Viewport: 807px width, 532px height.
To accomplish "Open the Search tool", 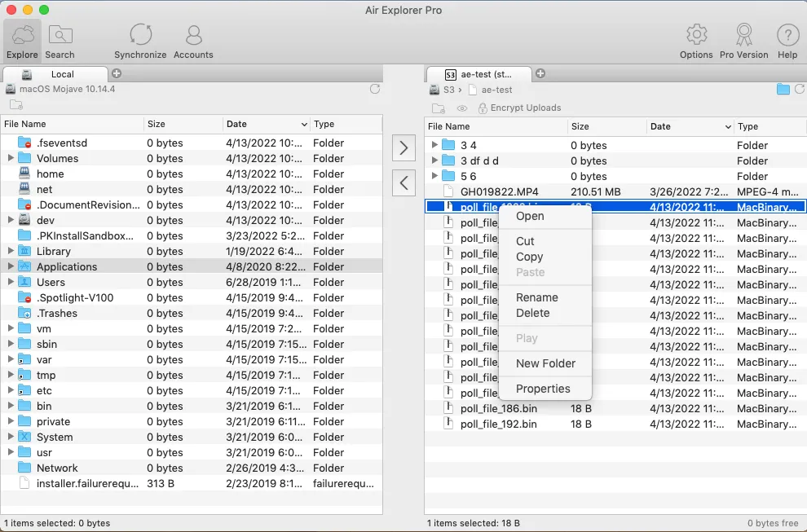I will [60, 42].
